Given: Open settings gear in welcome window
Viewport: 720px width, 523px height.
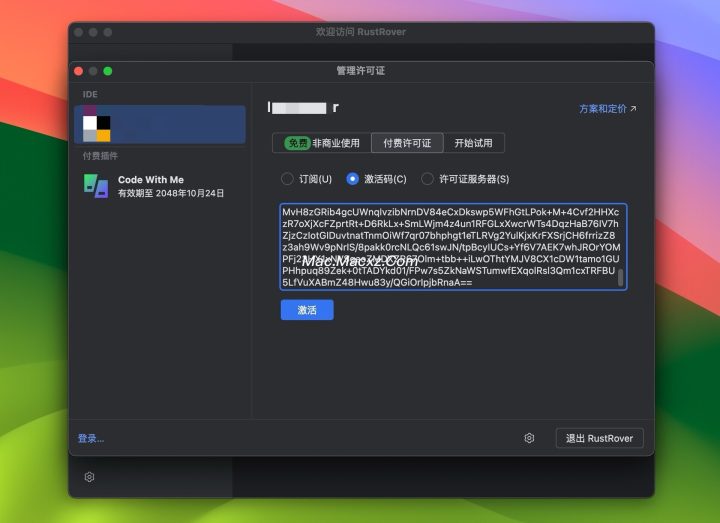Looking at the screenshot, I should pyautogui.click(x=90, y=477).
